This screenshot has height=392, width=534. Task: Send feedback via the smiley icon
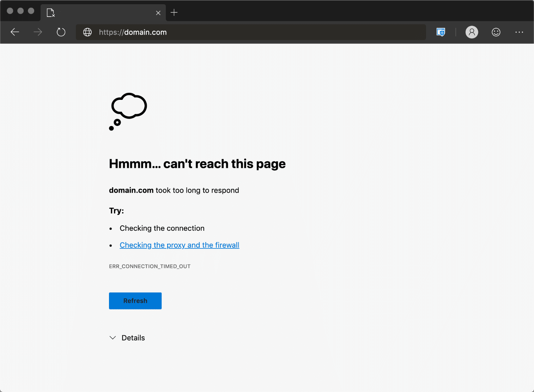(x=496, y=32)
